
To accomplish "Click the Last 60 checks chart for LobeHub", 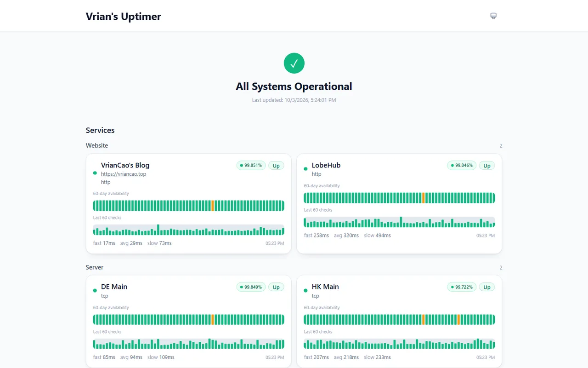I will (399, 222).
